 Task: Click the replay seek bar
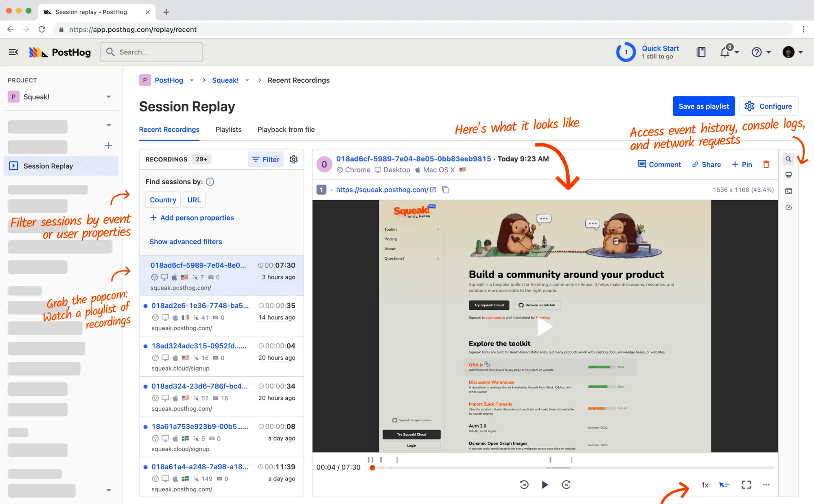570,468
